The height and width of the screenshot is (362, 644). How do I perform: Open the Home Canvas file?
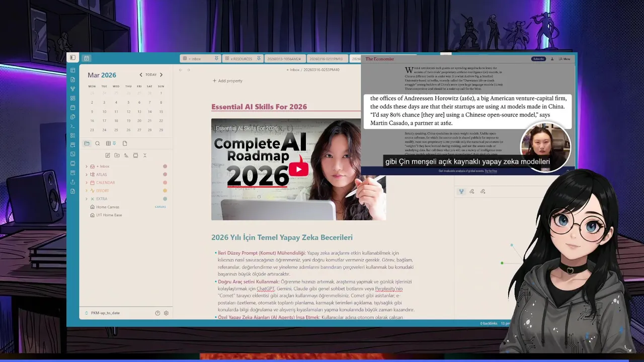tap(108, 207)
